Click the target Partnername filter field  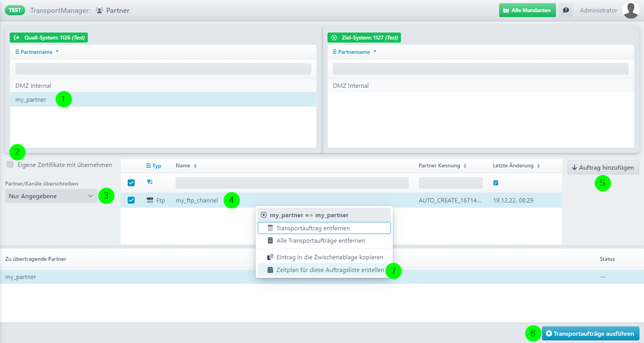pyautogui.click(x=481, y=68)
